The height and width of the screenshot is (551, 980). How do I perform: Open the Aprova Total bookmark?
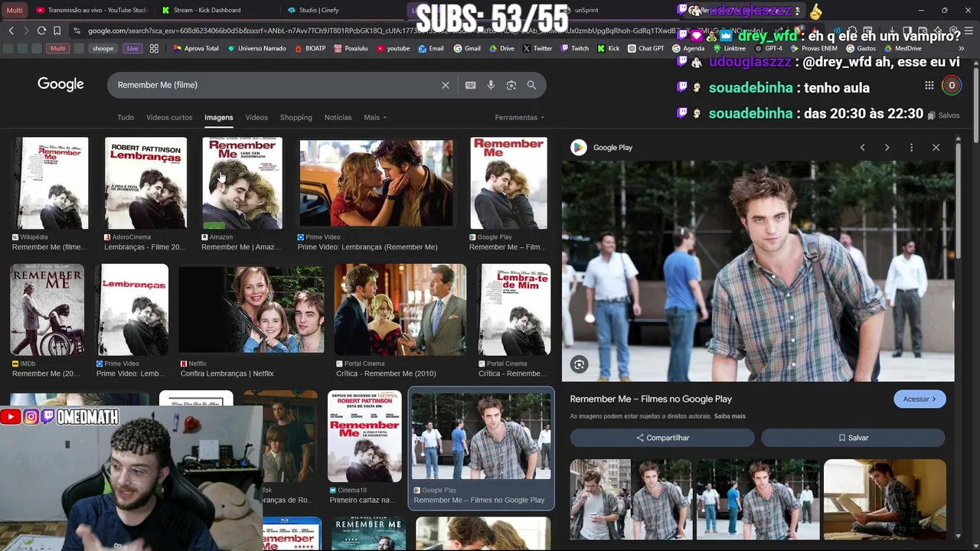pos(196,48)
